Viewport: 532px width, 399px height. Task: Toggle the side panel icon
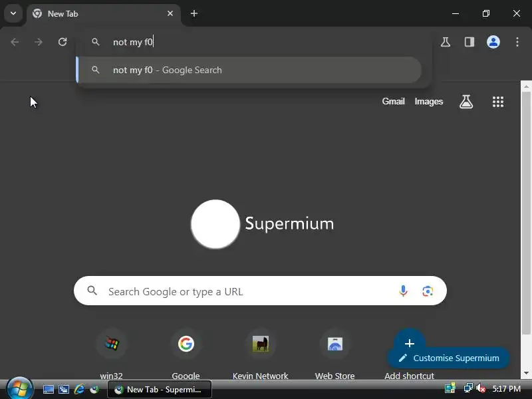[x=469, y=42]
